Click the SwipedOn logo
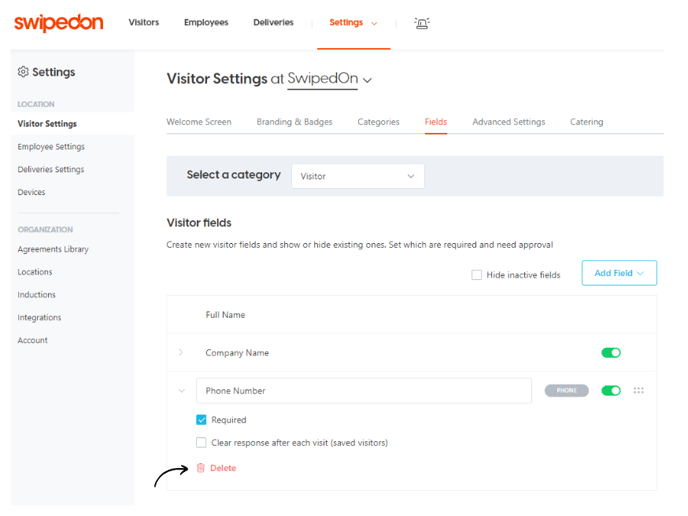The height and width of the screenshot is (516, 688). tap(59, 22)
